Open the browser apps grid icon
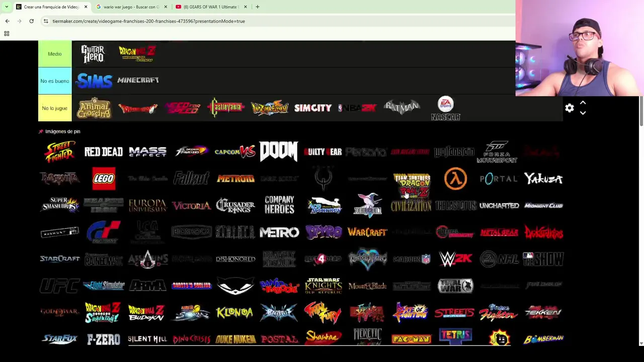 pyautogui.click(x=7, y=34)
